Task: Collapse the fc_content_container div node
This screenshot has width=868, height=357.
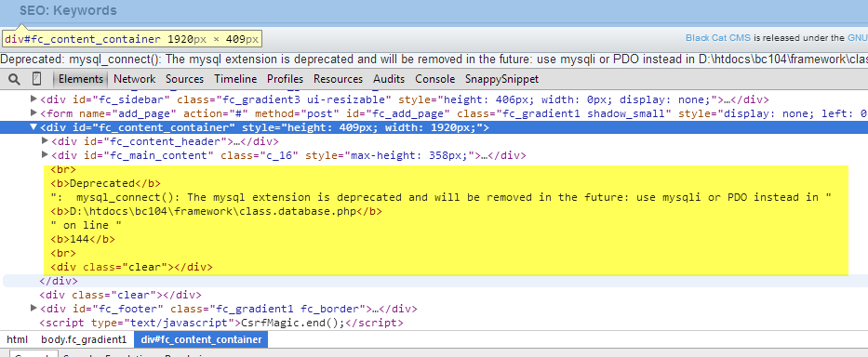Action: click(x=33, y=127)
